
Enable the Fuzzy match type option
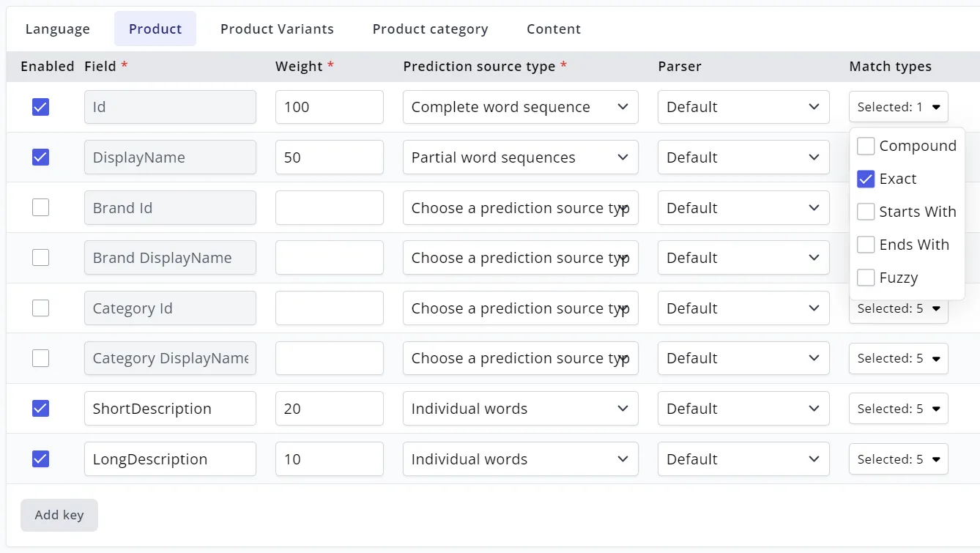tap(866, 278)
